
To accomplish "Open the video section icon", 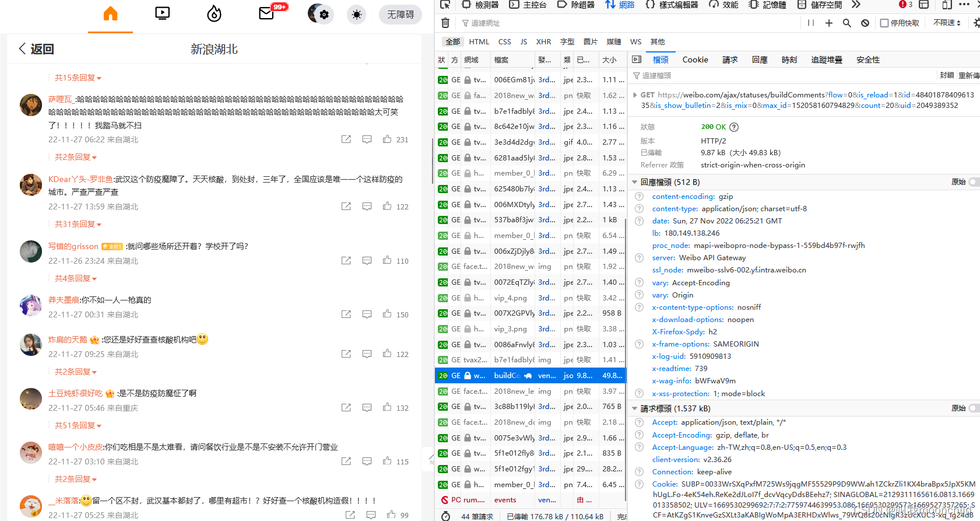I will click(163, 13).
